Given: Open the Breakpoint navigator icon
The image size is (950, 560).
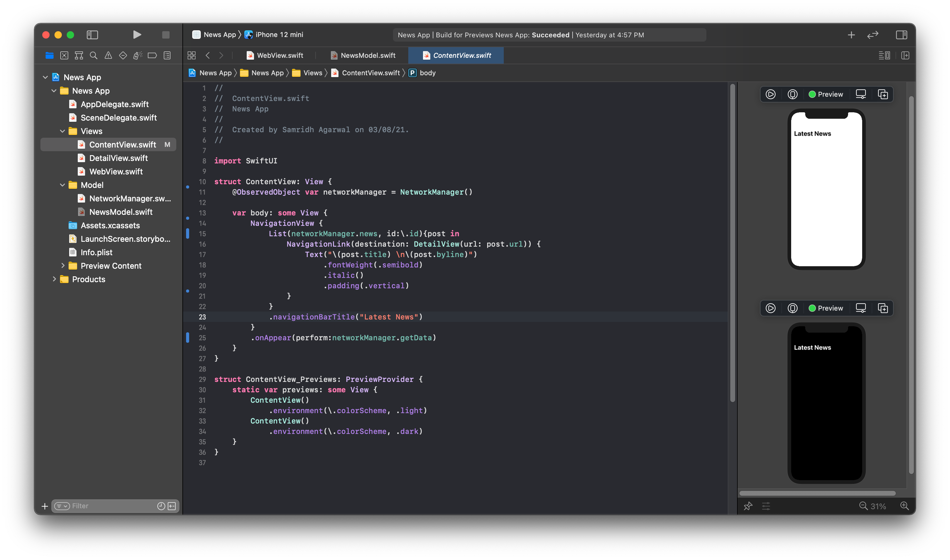Looking at the screenshot, I should (x=152, y=55).
